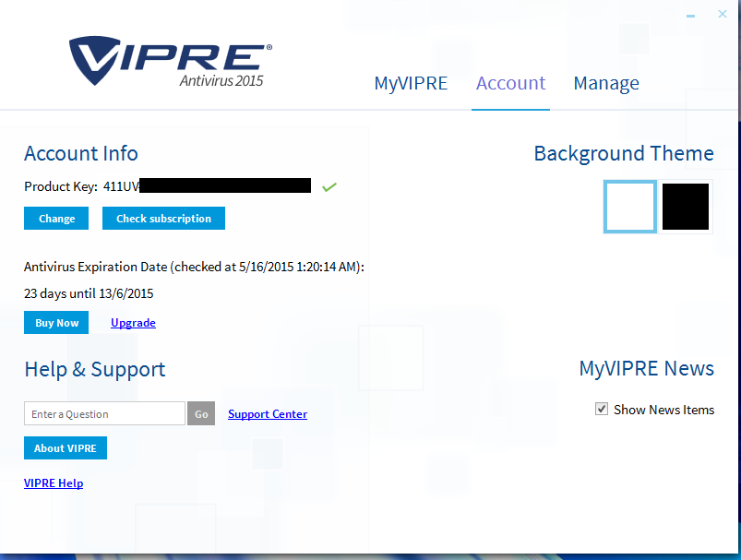Click the Product Key value 411UV

coord(122,186)
